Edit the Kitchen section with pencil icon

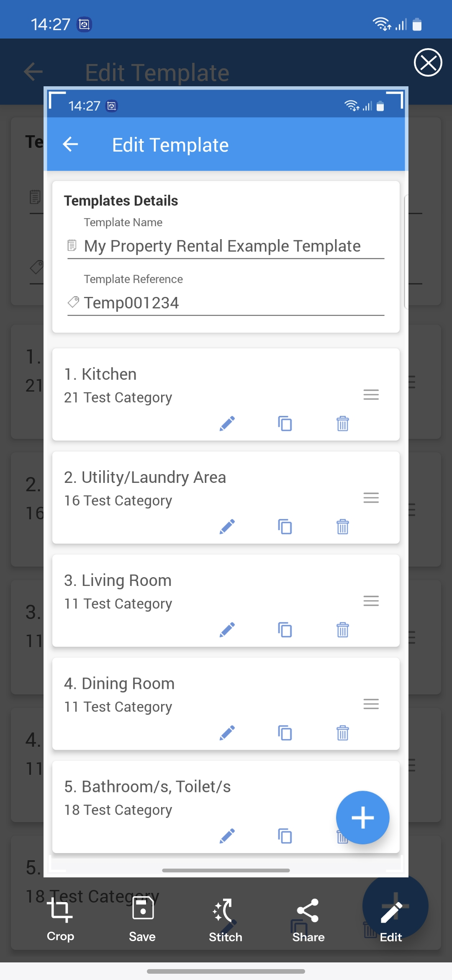tap(227, 423)
